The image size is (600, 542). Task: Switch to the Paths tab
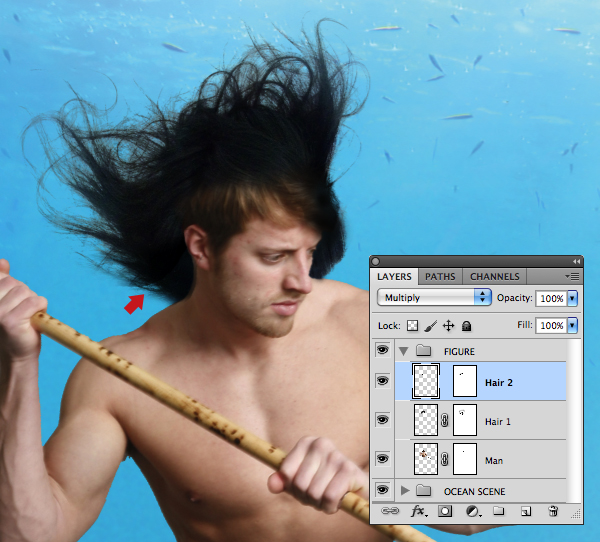coord(440,276)
